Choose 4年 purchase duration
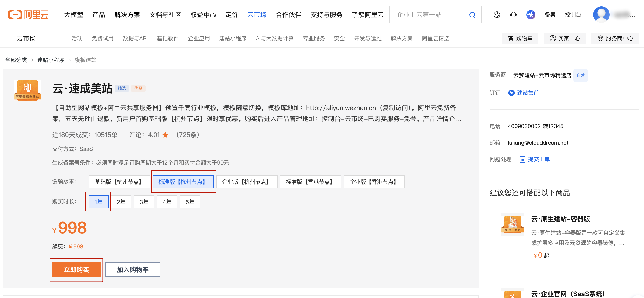The image size is (644, 298). 167,202
